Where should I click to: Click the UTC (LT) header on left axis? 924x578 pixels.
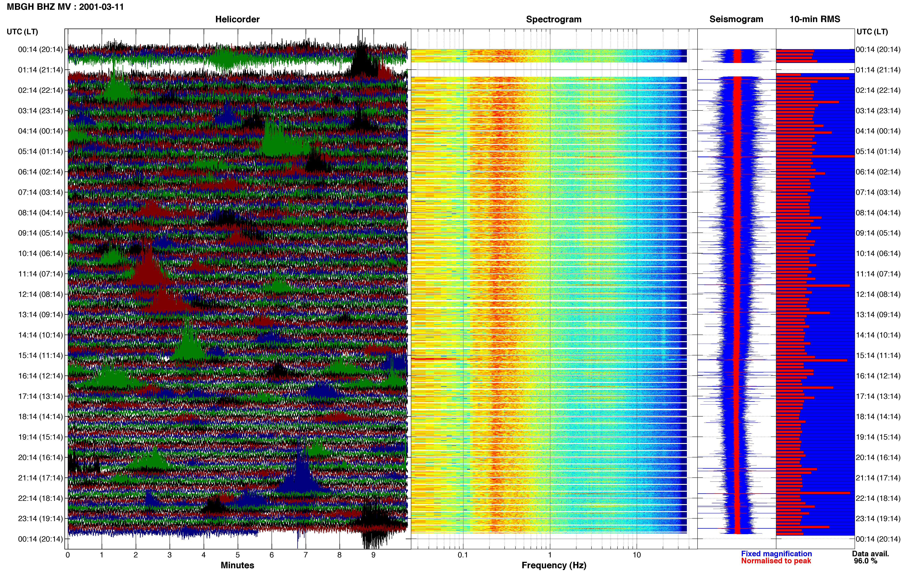[22, 32]
